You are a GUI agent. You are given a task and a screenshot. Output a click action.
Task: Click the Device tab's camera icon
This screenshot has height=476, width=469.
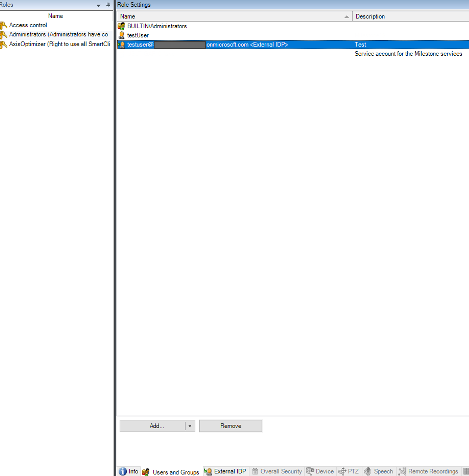point(310,471)
